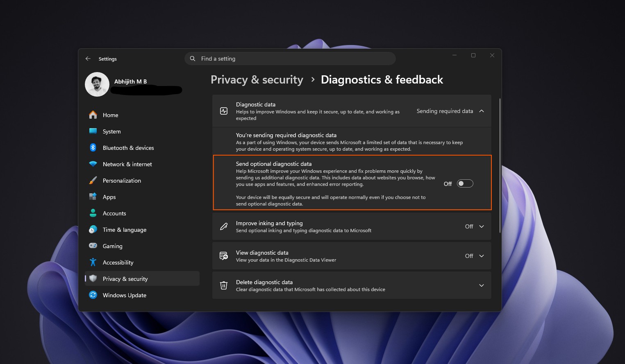This screenshot has width=625, height=364.
Task: Select Time & language label in sidebar
Action: [x=125, y=230]
